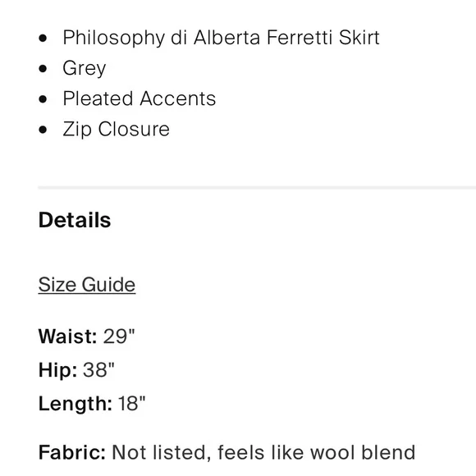Click the Grey color description text
This screenshot has height=476, width=476.
(x=84, y=68)
